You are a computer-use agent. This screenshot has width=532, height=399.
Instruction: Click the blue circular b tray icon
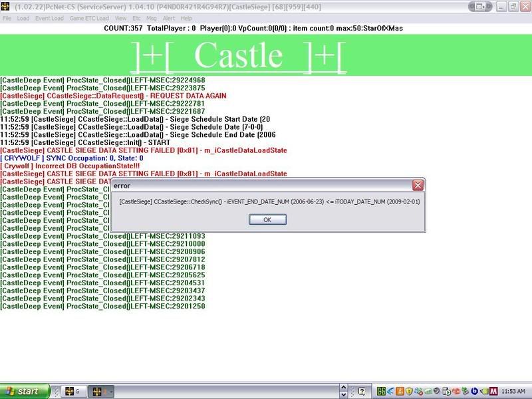coord(473,392)
